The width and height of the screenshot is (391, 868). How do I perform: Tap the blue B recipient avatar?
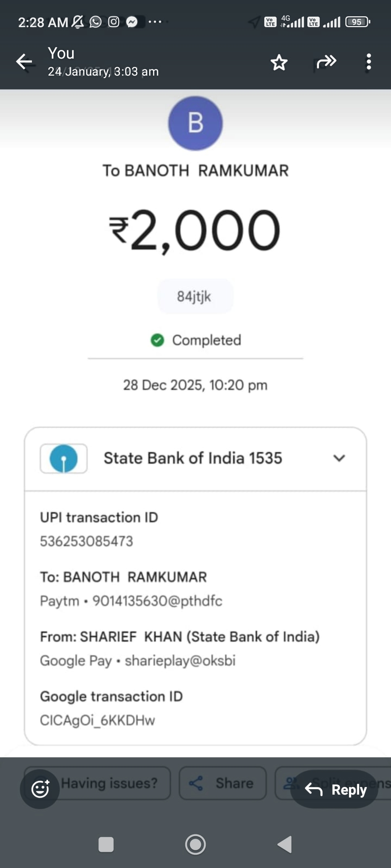point(195,123)
